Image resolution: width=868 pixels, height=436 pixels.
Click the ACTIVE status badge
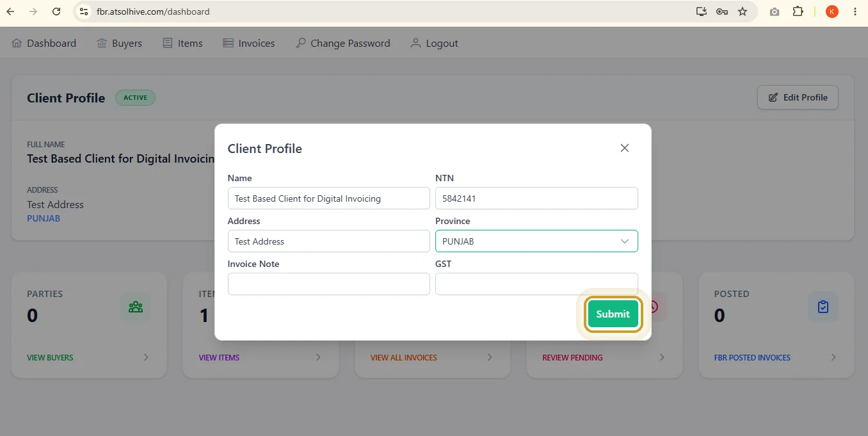click(x=135, y=97)
